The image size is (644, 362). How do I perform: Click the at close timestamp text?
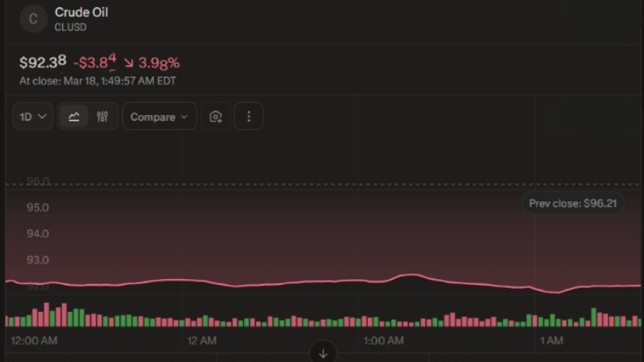tap(97, 80)
